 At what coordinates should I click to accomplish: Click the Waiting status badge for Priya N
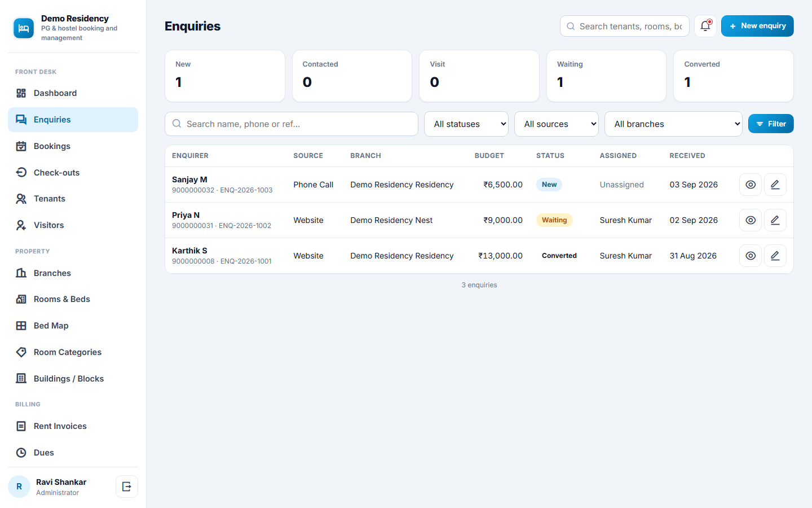coord(554,220)
